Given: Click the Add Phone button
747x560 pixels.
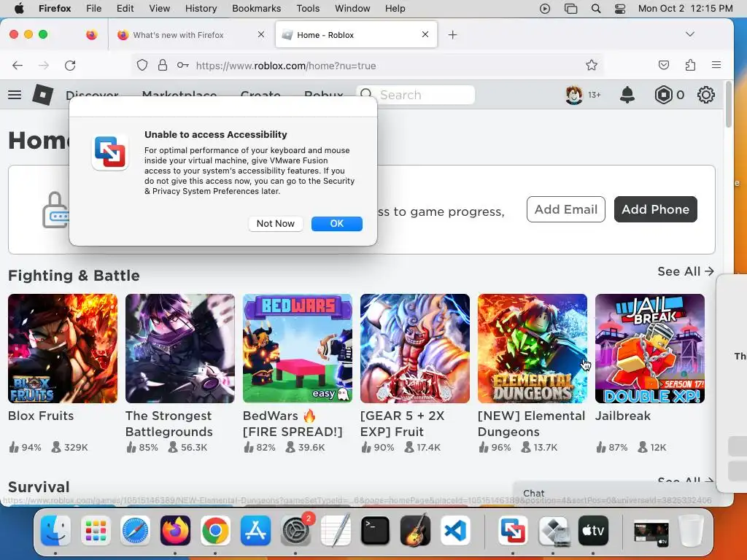Looking at the screenshot, I should [656, 209].
